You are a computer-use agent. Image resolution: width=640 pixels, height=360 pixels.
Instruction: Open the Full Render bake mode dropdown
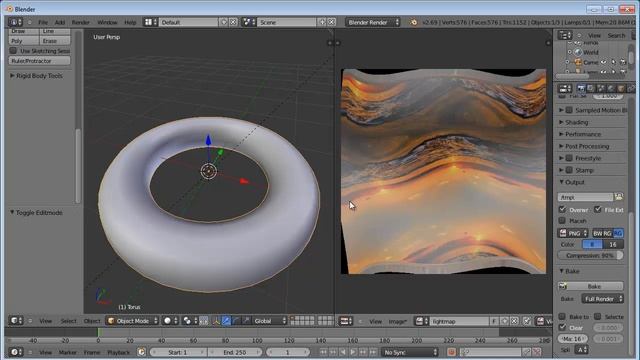tap(602, 299)
